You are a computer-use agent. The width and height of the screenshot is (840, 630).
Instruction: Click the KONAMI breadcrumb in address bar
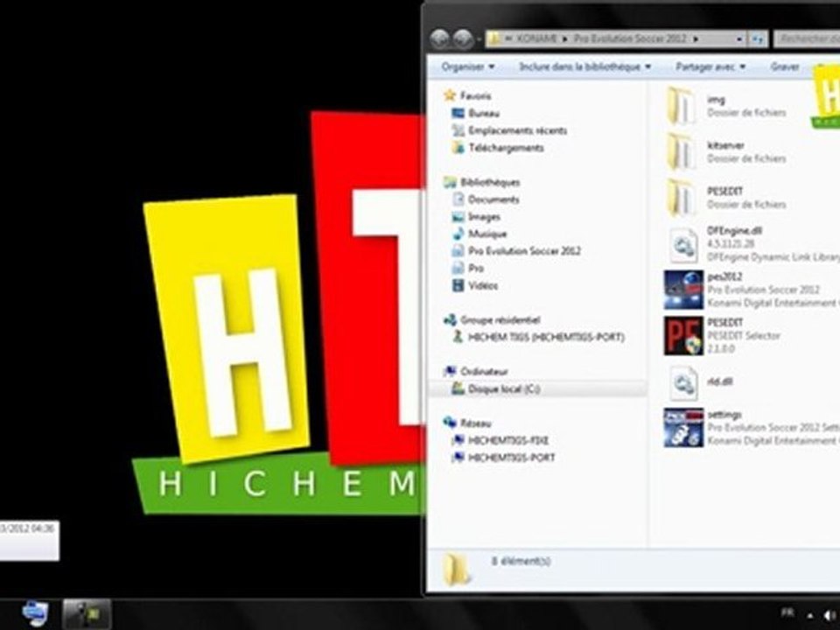[x=536, y=38]
